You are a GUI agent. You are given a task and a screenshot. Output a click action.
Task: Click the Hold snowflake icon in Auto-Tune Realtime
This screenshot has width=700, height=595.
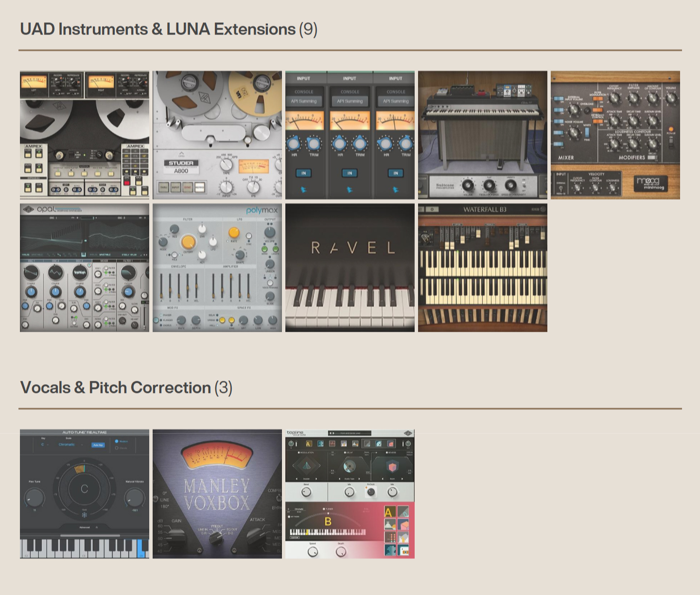tap(85, 515)
